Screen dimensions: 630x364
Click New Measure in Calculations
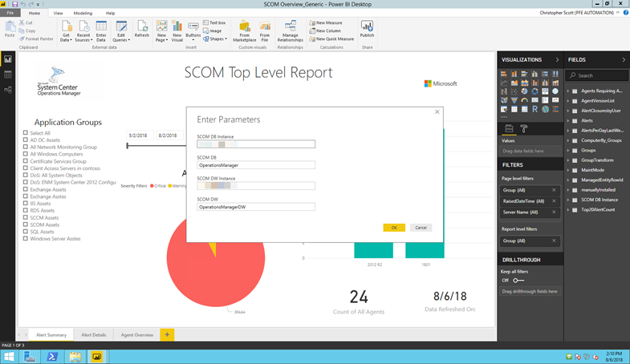point(326,23)
